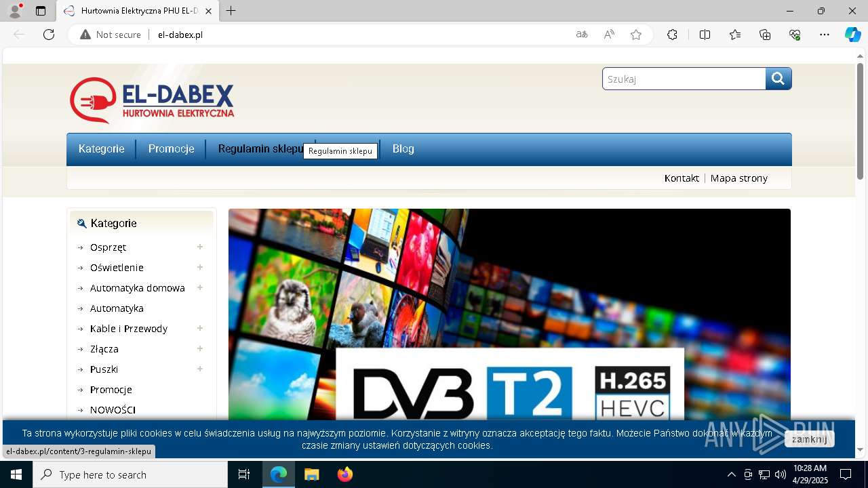Click the Windows taskbar search box
868x488 pixels.
coord(130,474)
